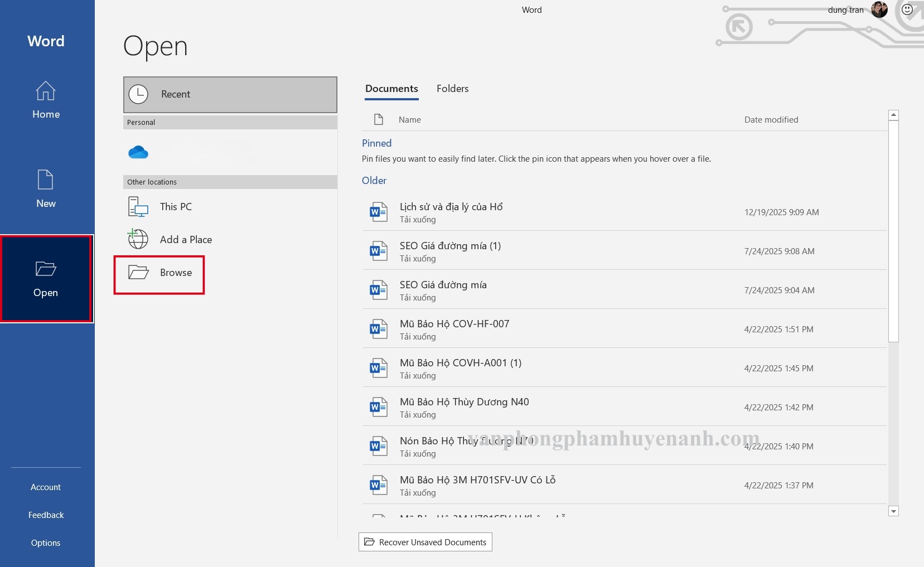Viewport: 924px width, 567px height.
Task: Click the Other locations section label
Action: click(x=152, y=182)
